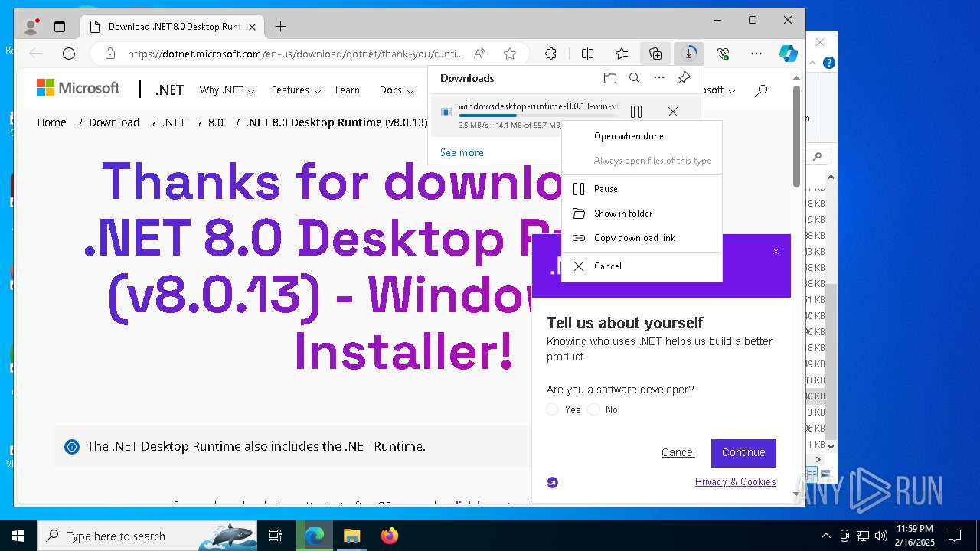Click the site search magnifier icon

761,90
